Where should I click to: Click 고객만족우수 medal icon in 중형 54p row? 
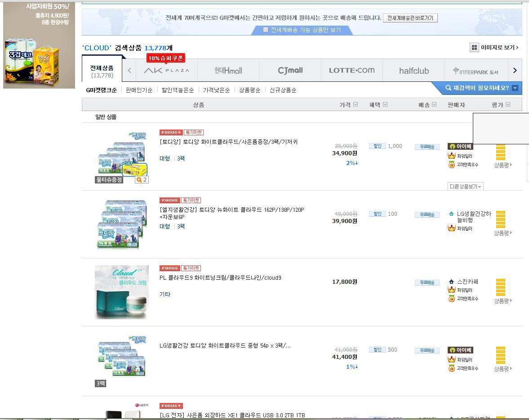click(452, 368)
